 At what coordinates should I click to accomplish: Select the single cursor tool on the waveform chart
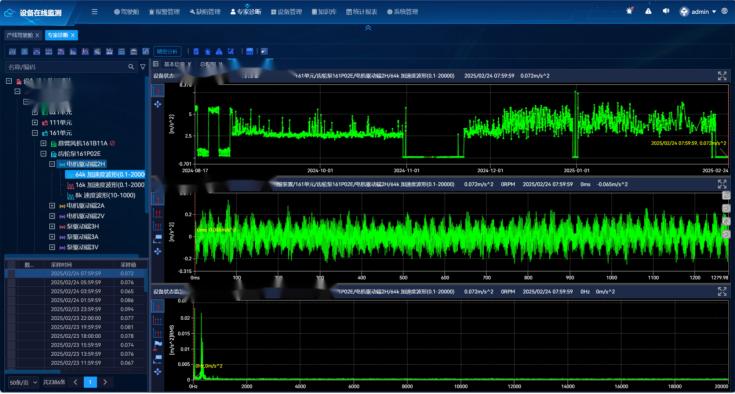tap(158, 200)
